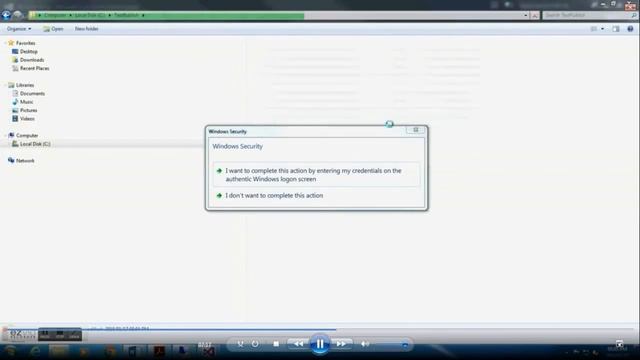
Task: Go forward in the Explorer window
Action: 17,15
